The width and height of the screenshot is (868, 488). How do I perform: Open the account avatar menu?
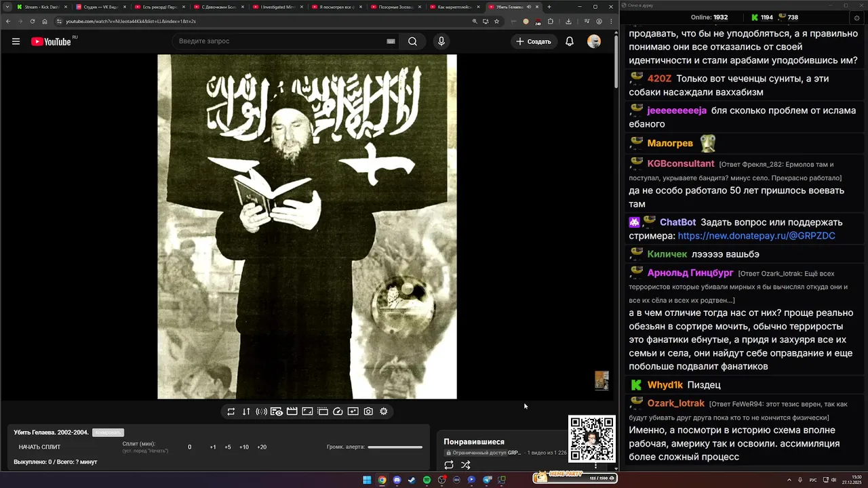point(594,41)
